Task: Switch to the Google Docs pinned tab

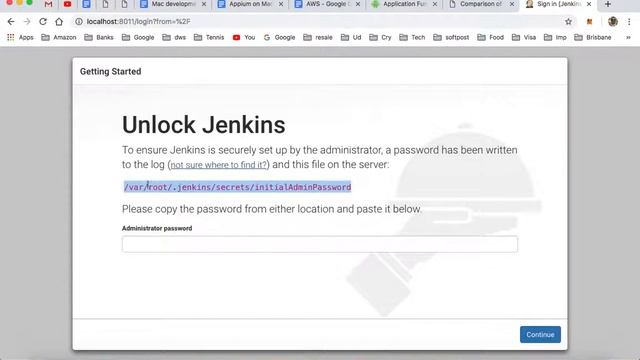Action: (x=87, y=4)
